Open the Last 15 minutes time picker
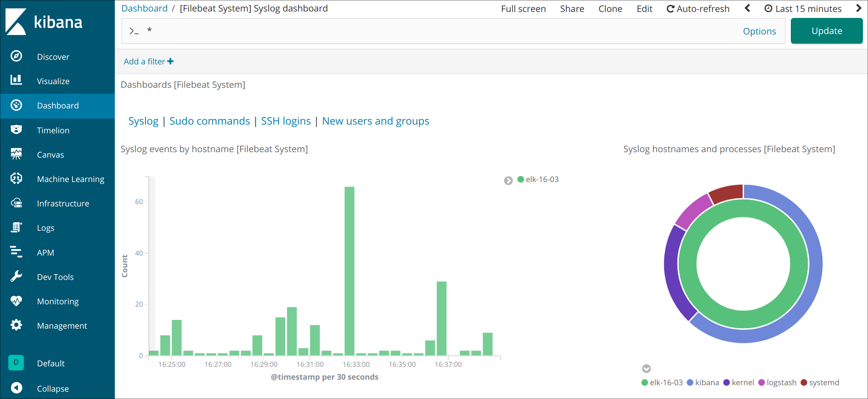 tap(803, 9)
